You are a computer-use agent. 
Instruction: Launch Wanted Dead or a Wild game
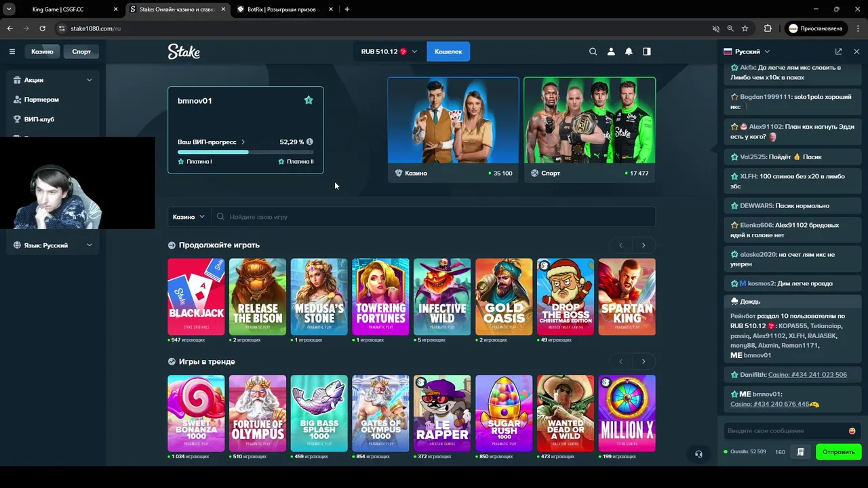point(566,413)
